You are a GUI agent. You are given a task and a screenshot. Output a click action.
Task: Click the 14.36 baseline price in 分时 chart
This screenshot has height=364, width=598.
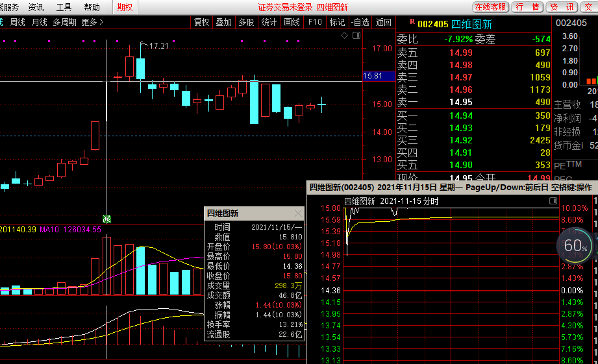click(x=330, y=291)
